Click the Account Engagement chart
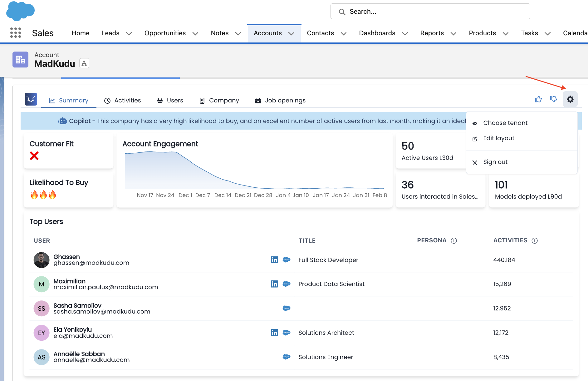The image size is (588, 381). [254, 171]
